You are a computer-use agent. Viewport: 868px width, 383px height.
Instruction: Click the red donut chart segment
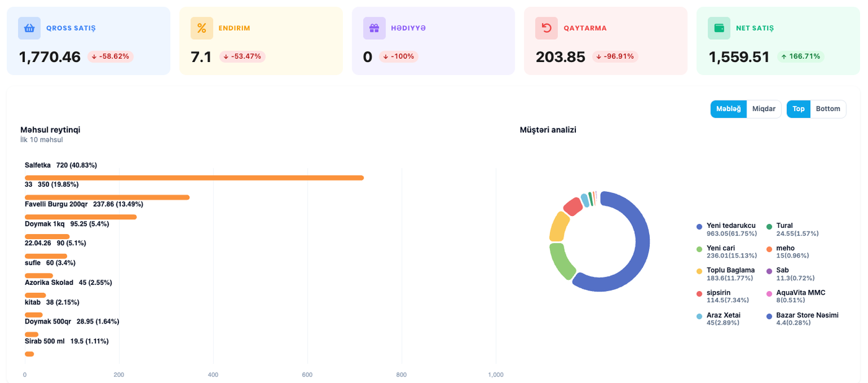pyautogui.click(x=573, y=205)
